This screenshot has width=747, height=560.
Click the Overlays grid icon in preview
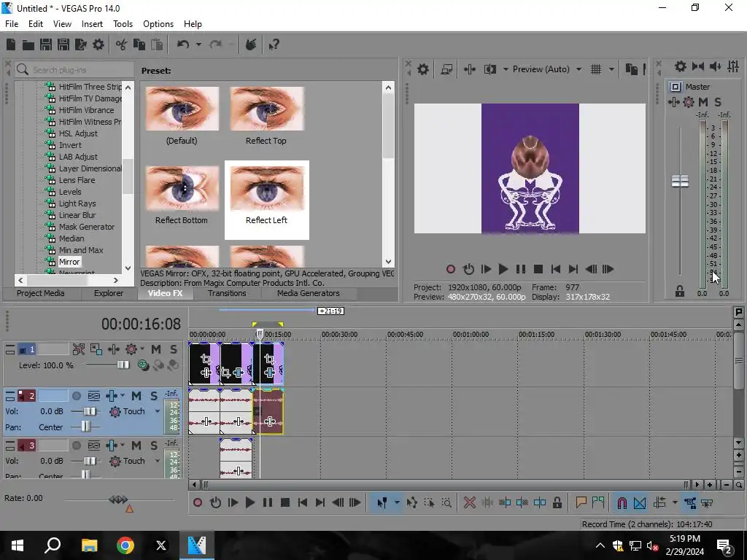595,69
